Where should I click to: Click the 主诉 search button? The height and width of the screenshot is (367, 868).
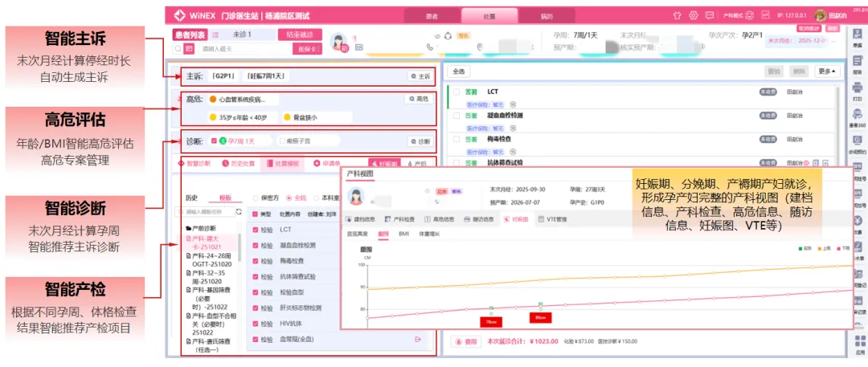pyautogui.click(x=420, y=76)
